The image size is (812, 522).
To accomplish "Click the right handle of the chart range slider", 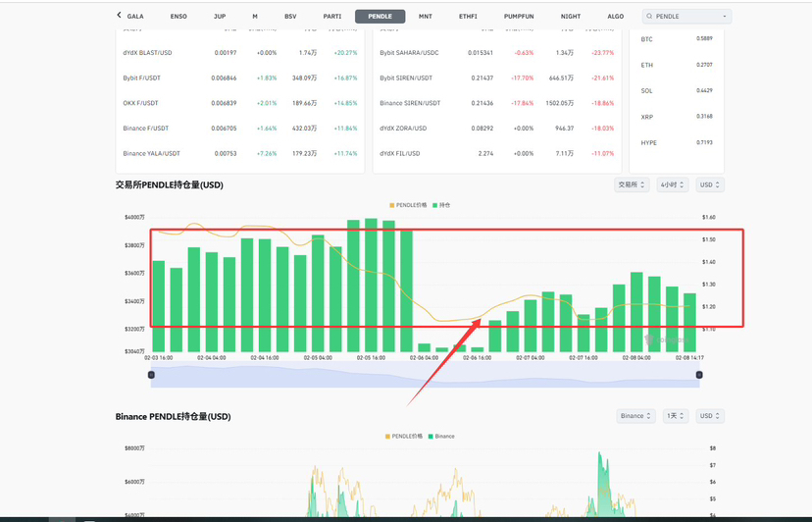I will (698, 377).
